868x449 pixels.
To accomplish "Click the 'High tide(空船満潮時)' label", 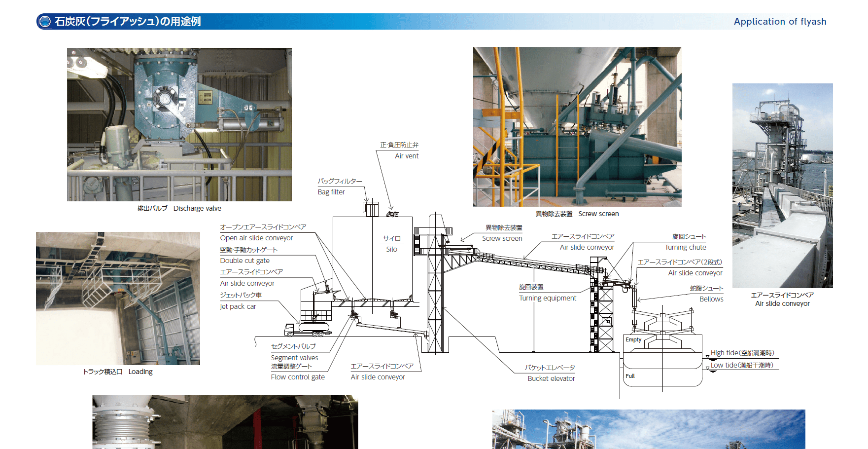I will 742,353.
